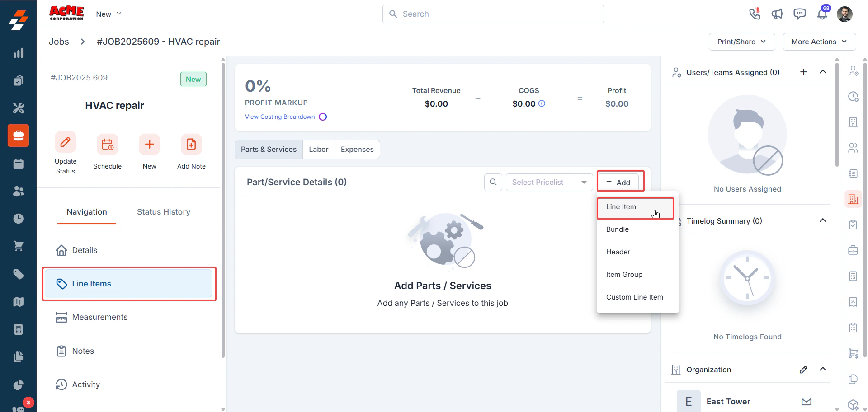Collapse the Organization section
Screen dimensions: 868x412
coord(823,369)
